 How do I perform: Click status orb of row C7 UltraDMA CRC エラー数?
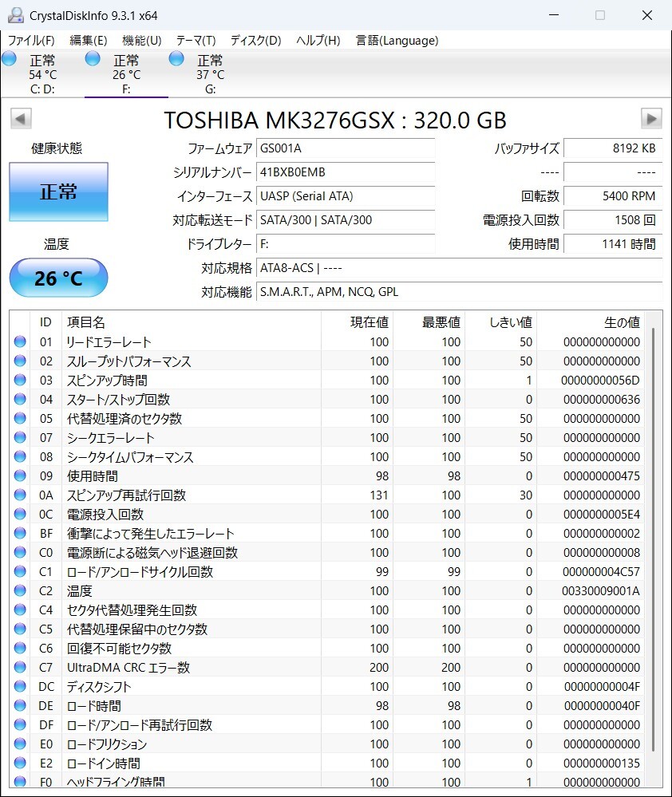coord(20,667)
